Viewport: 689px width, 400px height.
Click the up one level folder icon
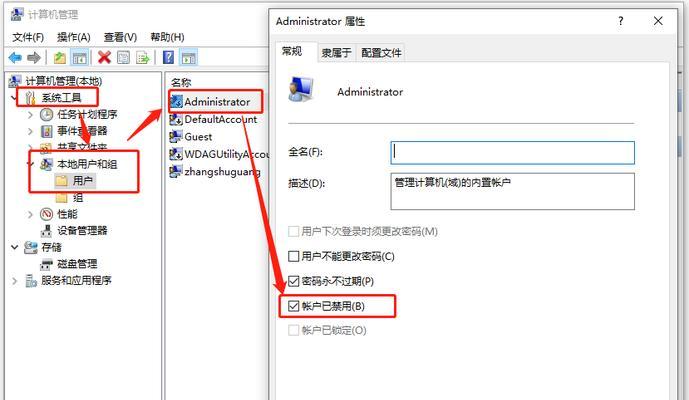coord(60,58)
